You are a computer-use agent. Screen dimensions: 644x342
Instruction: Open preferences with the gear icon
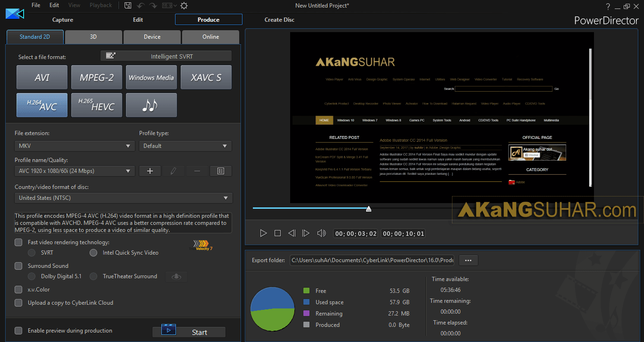click(x=184, y=6)
